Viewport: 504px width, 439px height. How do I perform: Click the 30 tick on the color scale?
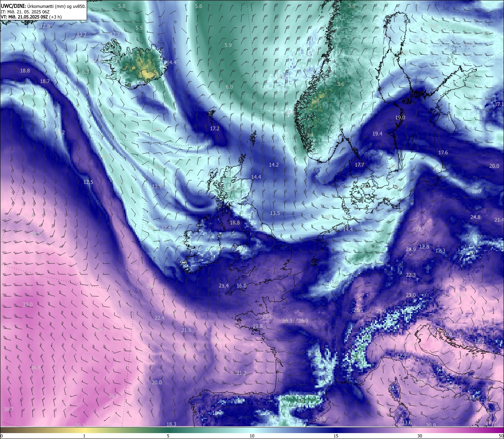(420, 436)
